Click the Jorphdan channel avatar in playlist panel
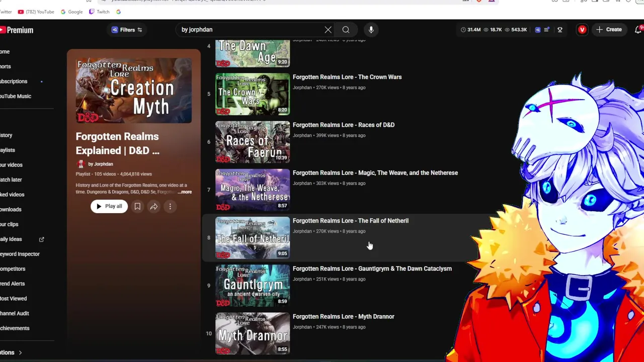This screenshot has height=362, width=644. coord(80,164)
